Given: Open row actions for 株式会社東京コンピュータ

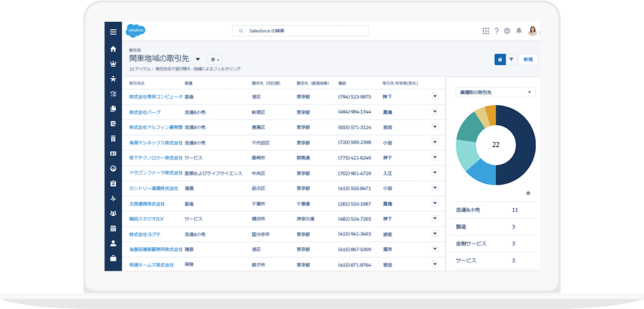Looking at the screenshot, I should pyautogui.click(x=435, y=97).
